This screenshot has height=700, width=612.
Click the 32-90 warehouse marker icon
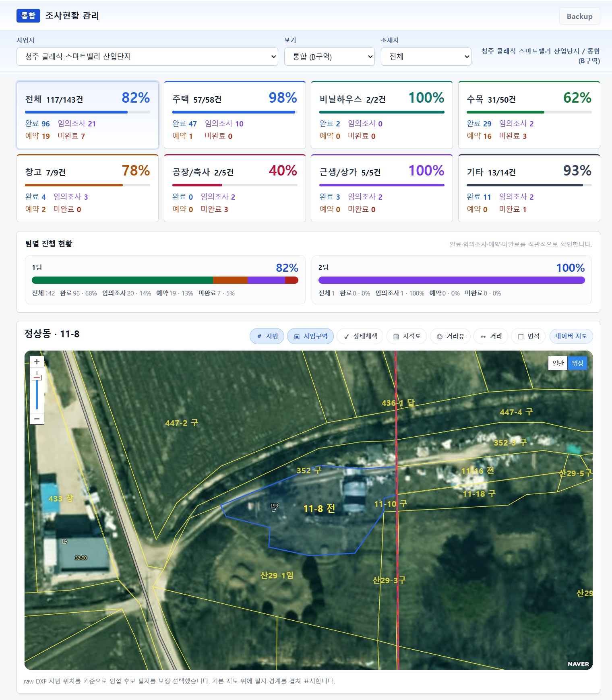pos(65,542)
